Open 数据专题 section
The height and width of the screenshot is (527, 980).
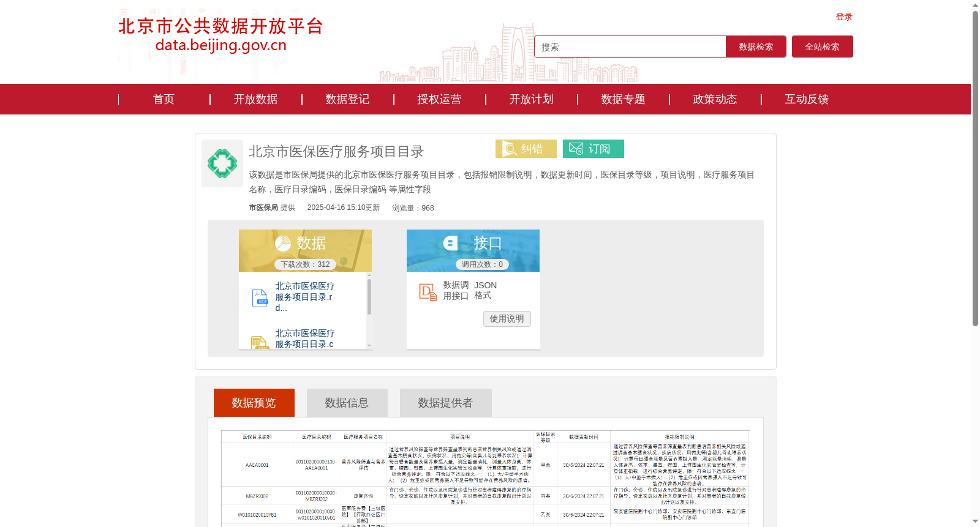click(x=623, y=99)
